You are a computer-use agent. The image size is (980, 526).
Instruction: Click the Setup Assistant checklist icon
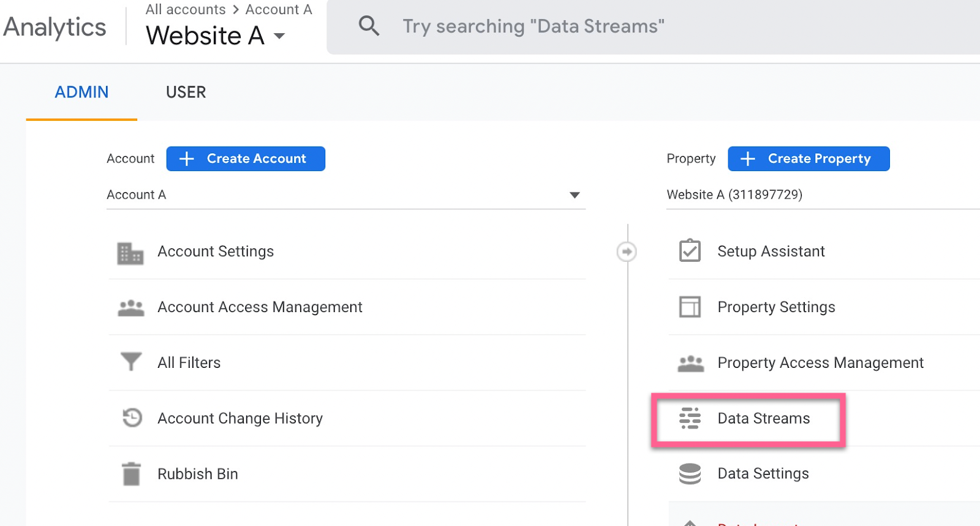point(690,251)
